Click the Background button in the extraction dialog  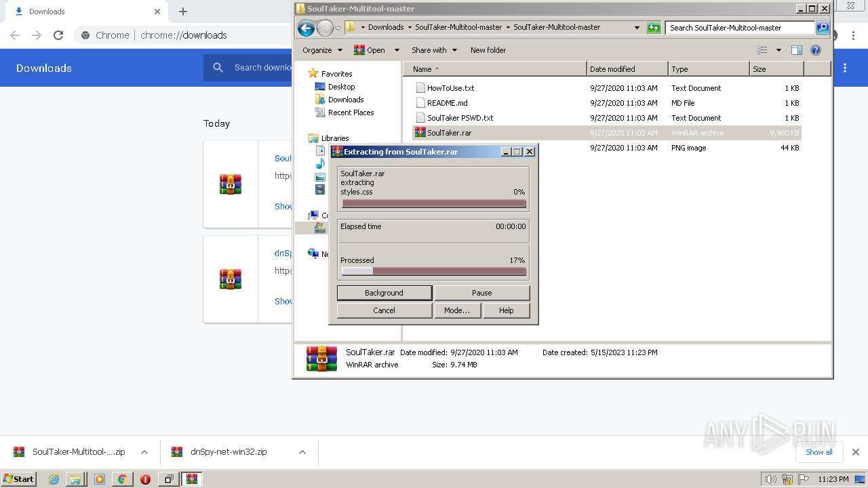point(384,293)
